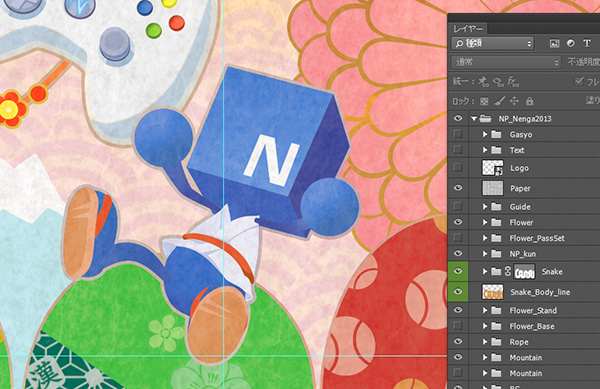Screen dimensions: 600x389
Task: Select the Snake_Body_line layer thumbnail
Action: click(492, 292)
